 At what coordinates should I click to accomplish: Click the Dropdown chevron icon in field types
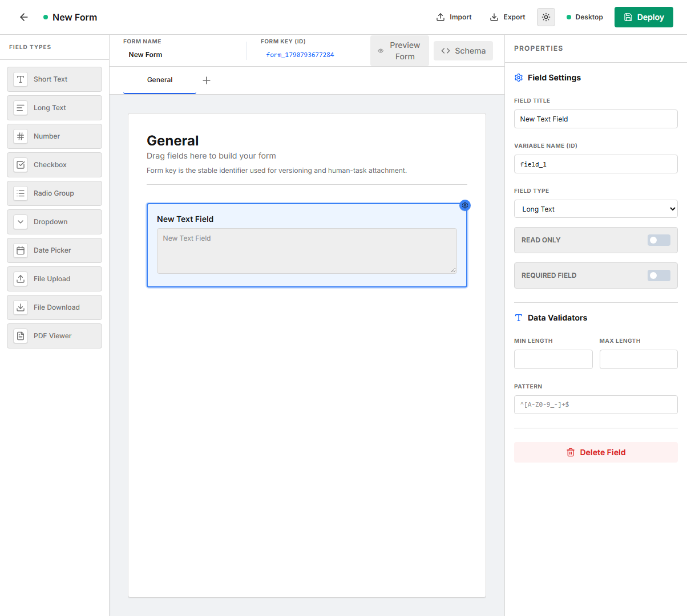21,222
